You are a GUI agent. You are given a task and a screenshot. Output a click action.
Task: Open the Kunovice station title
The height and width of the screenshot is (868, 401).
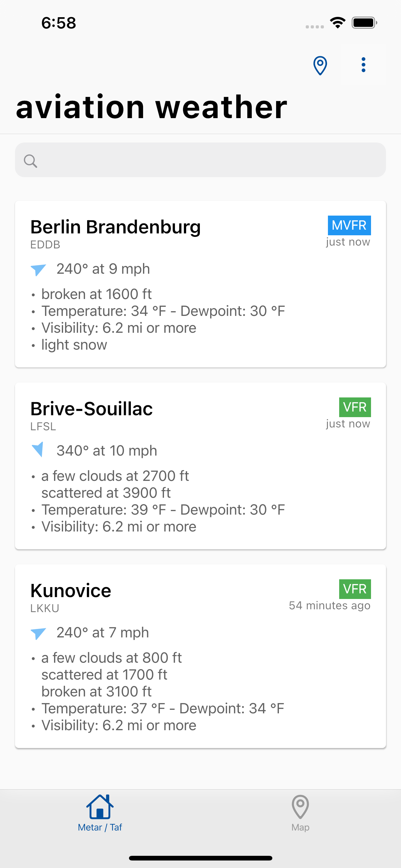(x=71, y=590)
